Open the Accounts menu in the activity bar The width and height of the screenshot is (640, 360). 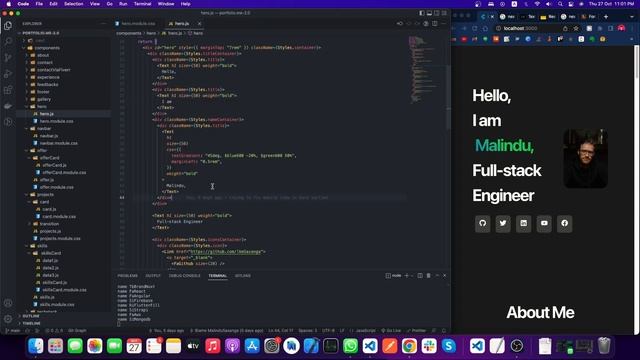tap(8, 303)
